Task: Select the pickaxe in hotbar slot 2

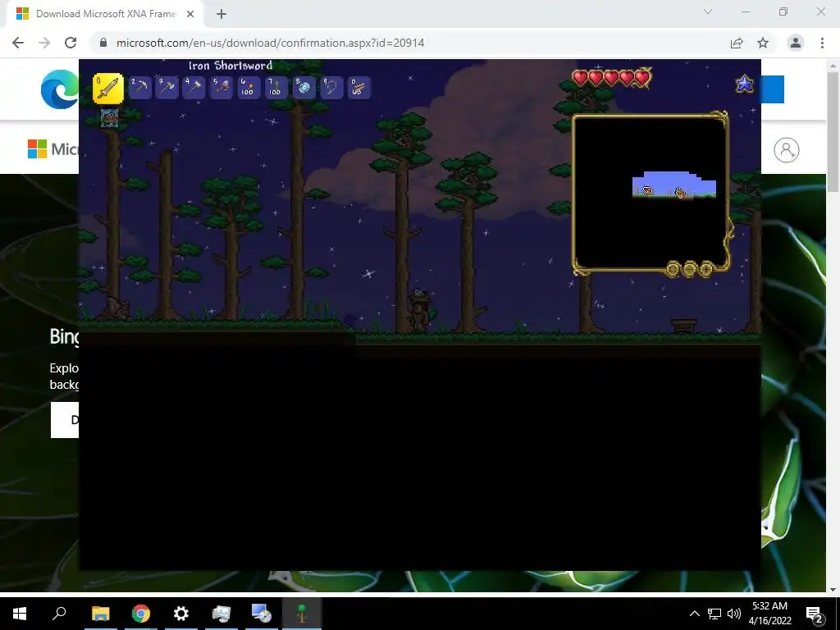Action: pos(140,88)
